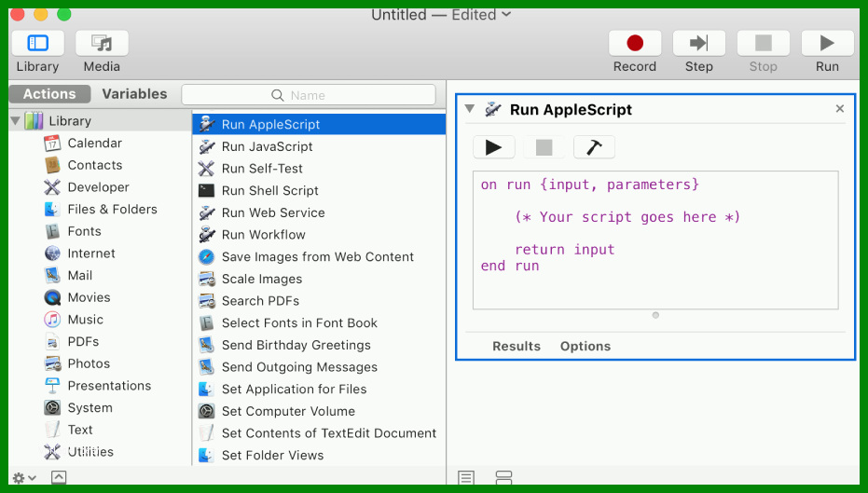Switch to the Actions tab

(49, 94)
